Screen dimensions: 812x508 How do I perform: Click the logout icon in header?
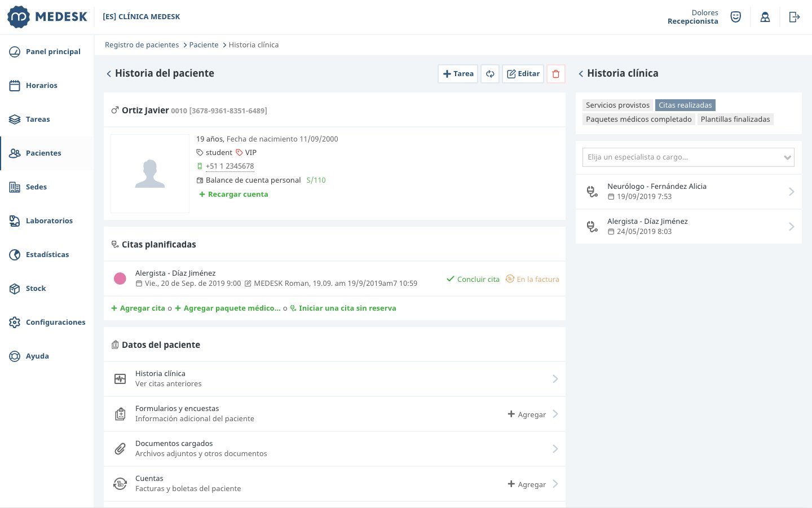tap(794, 17)
